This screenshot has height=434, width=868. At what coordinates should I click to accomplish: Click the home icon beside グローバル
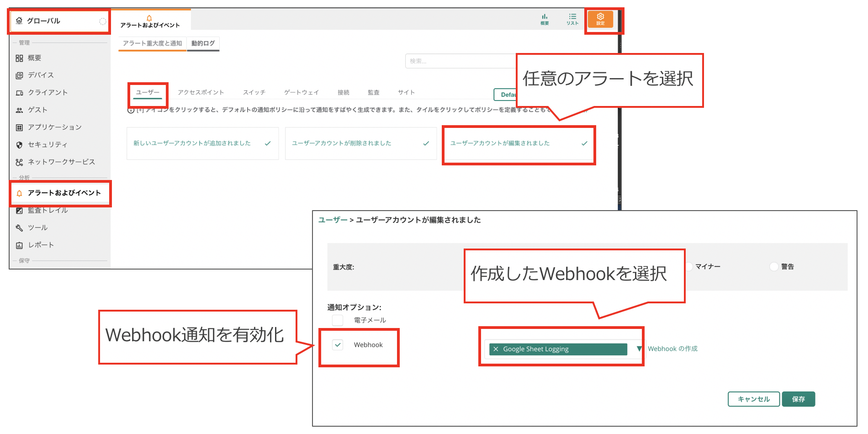pyautogui.click(x=19, y=21)
